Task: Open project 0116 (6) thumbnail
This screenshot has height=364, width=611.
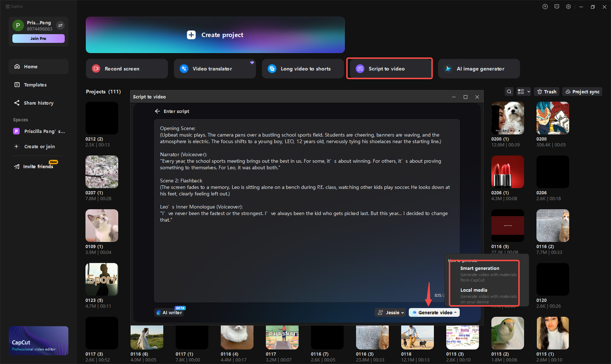Action: (147, 338)
